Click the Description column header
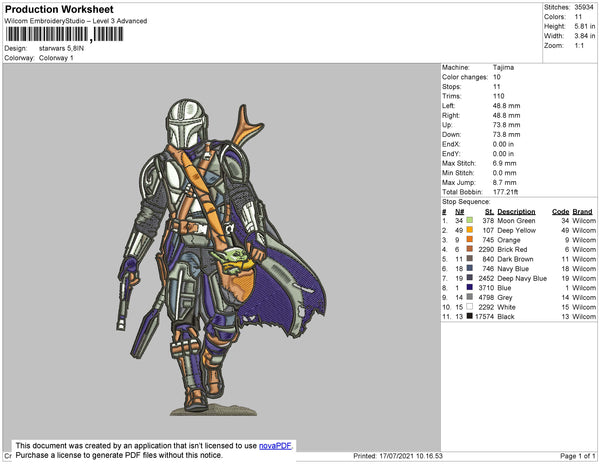Image resolution: width=600 pixels, height=464 pixels. point(516,212)
